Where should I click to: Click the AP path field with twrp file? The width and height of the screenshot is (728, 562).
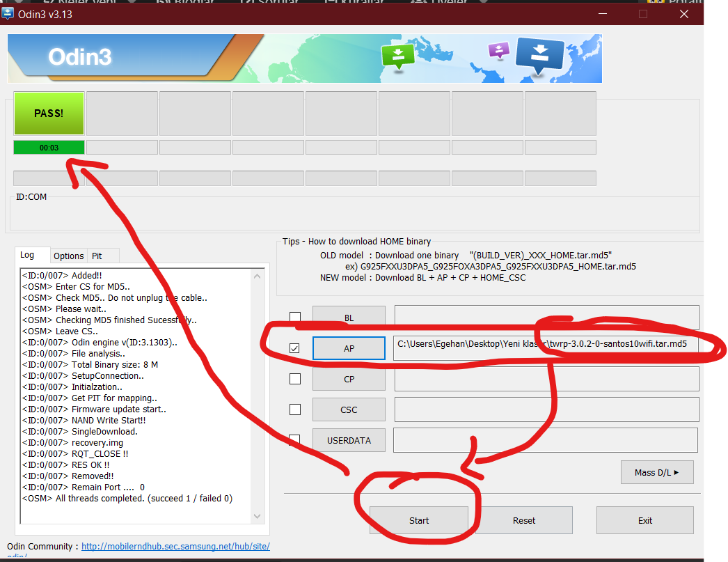coord(546,348)
